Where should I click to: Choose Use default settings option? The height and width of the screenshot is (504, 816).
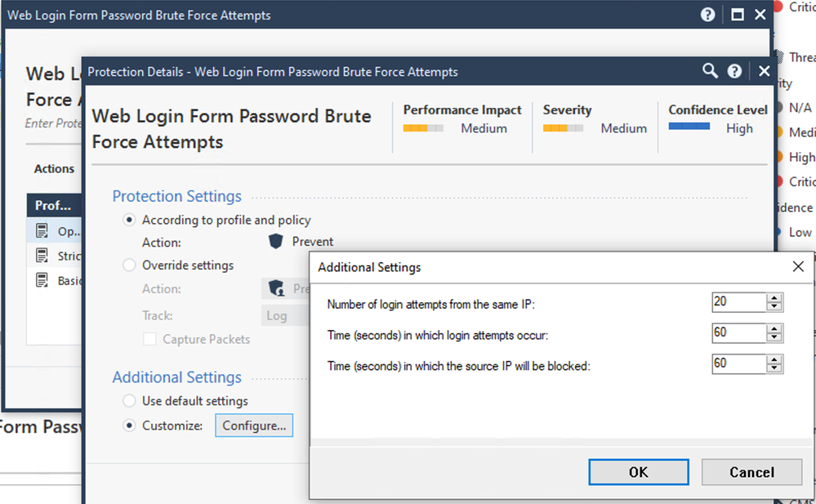click(x=129, y=401)
